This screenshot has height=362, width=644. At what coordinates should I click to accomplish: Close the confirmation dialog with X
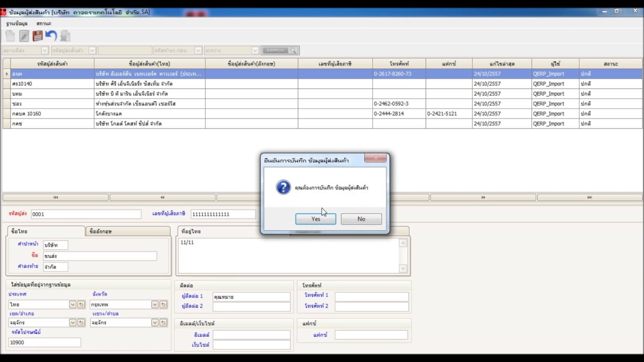pyautogui.click(x=375, y=159)
